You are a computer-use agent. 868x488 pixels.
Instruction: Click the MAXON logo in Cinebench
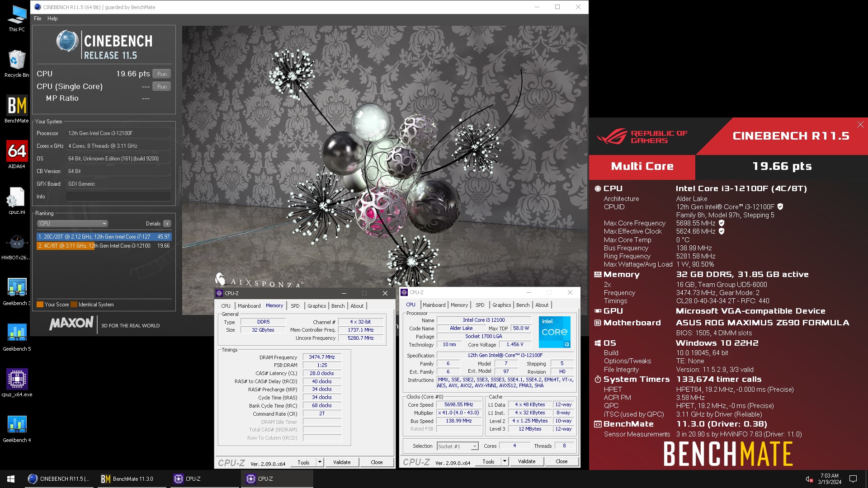[71, 324]
